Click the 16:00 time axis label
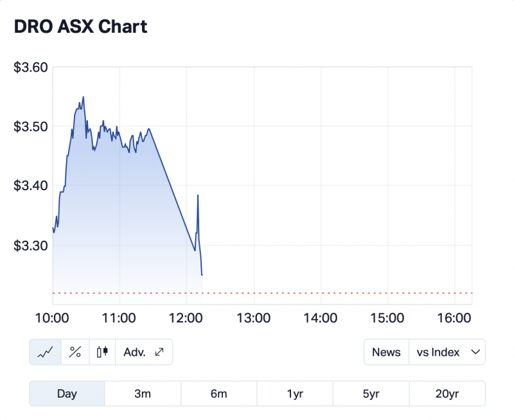The width and height of the screenshot is (514, 420). coord(454,317)
